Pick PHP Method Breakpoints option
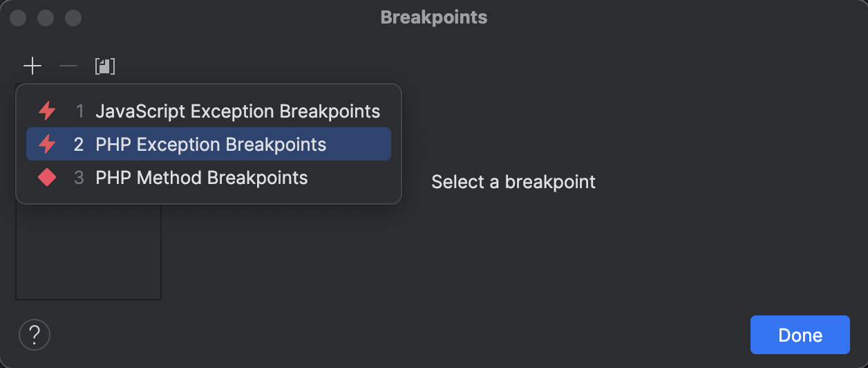868x368 pixels. click(202, 178)
